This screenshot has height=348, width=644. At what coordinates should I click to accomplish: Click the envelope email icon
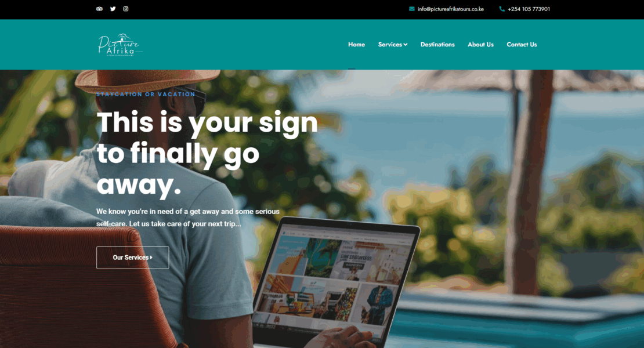pos(411,9)
